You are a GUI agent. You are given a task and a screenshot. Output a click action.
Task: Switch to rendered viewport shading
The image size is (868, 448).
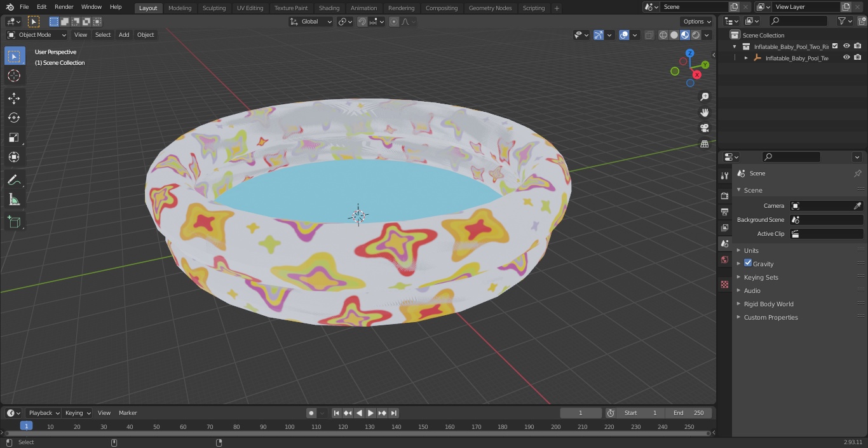coord(696,35)
